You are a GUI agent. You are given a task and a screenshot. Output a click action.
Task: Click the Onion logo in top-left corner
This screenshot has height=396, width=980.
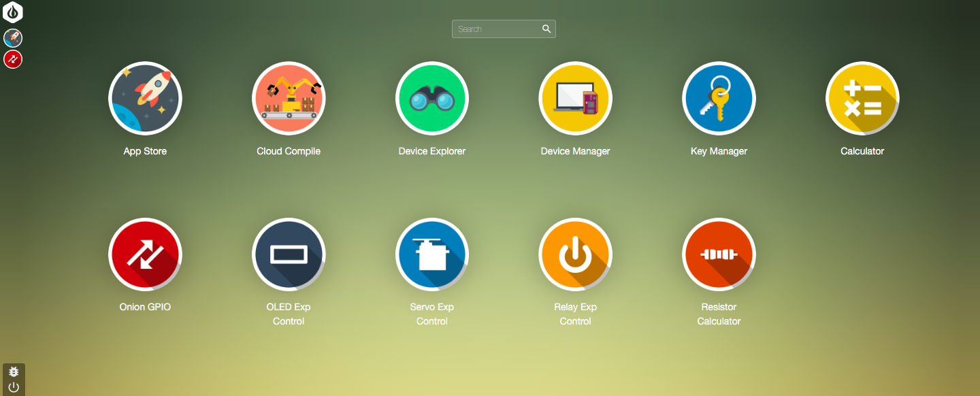[13, 12]
